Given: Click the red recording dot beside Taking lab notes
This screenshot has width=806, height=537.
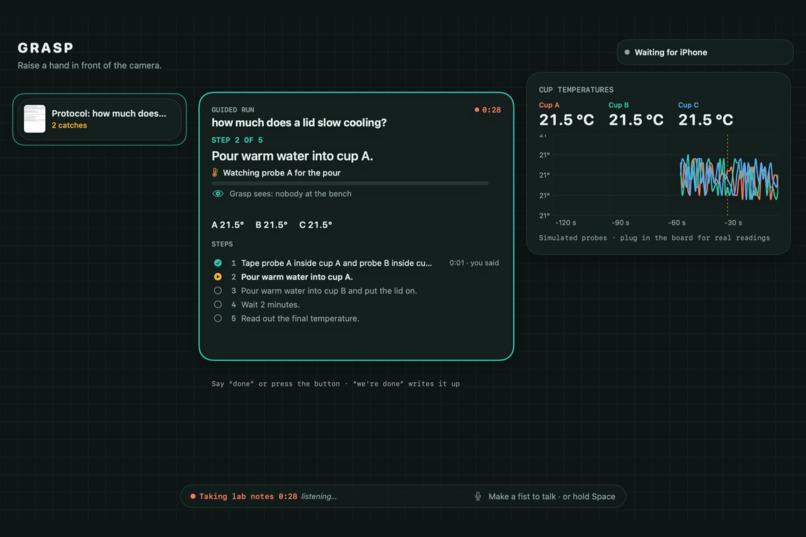Looking at the screenshot, I should point(193,496).
